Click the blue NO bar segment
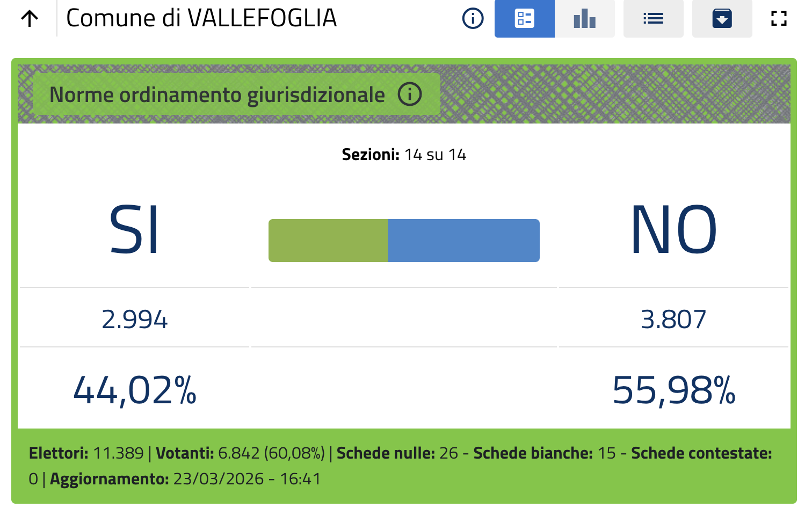 point(463,241)
